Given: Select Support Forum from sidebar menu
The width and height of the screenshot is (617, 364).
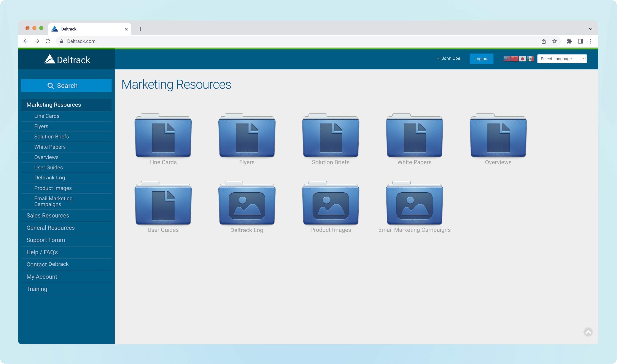Looking at the screenshot, I should point(46,240).
